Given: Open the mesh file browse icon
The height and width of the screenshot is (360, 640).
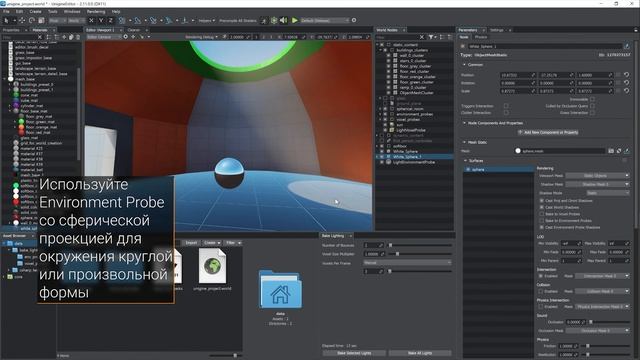Looking at the screenshot, I should tap(611, 151).
